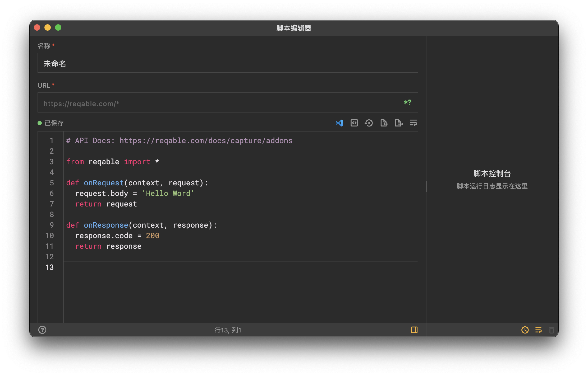Click the name input field "未命名"
The height and width of the screenshot is (376, 588).
228,63
